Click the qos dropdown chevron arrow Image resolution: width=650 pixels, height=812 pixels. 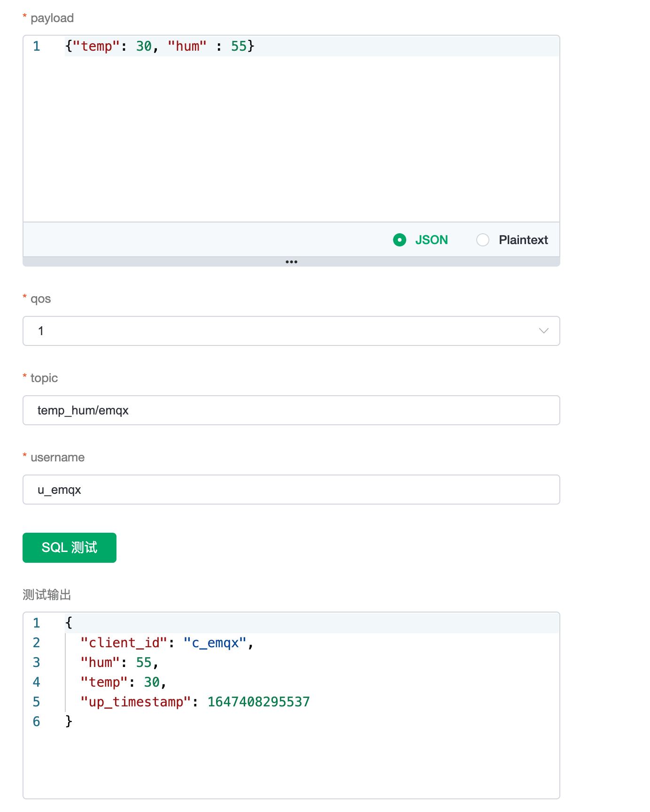pos(543,331)
